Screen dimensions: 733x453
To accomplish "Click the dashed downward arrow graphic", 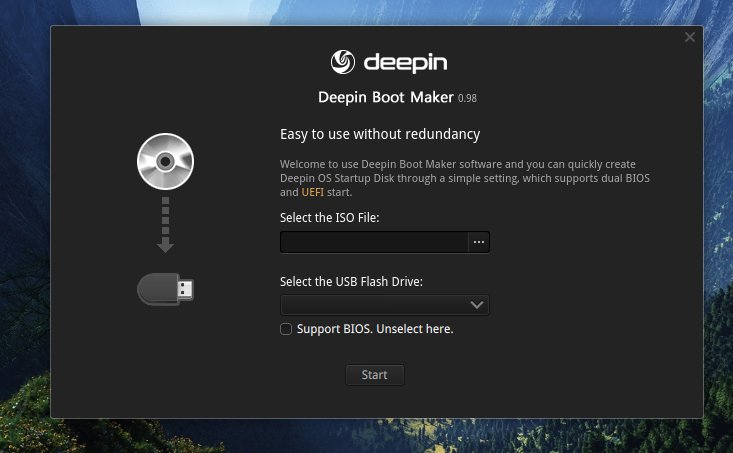I will point(165,224).
